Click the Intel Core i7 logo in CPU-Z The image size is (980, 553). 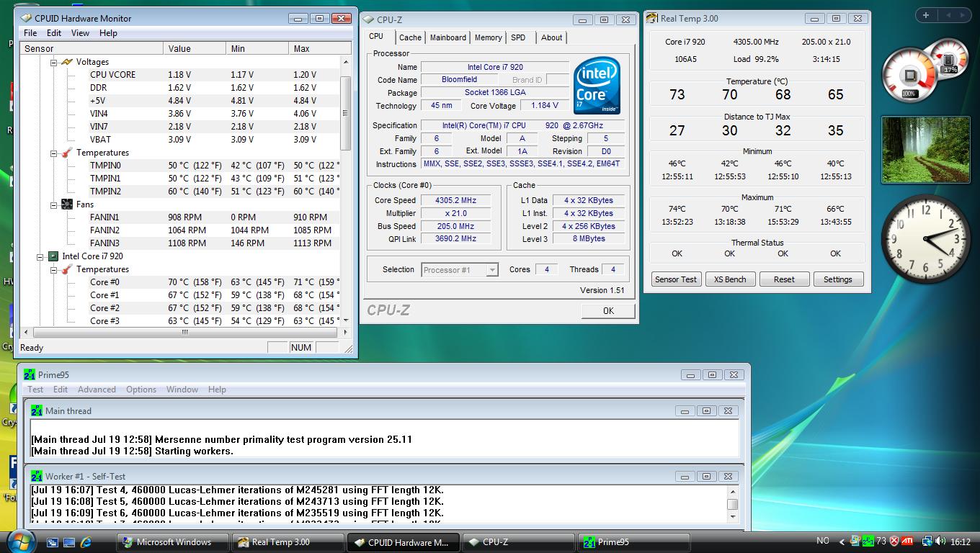click(x=597, y=86)
